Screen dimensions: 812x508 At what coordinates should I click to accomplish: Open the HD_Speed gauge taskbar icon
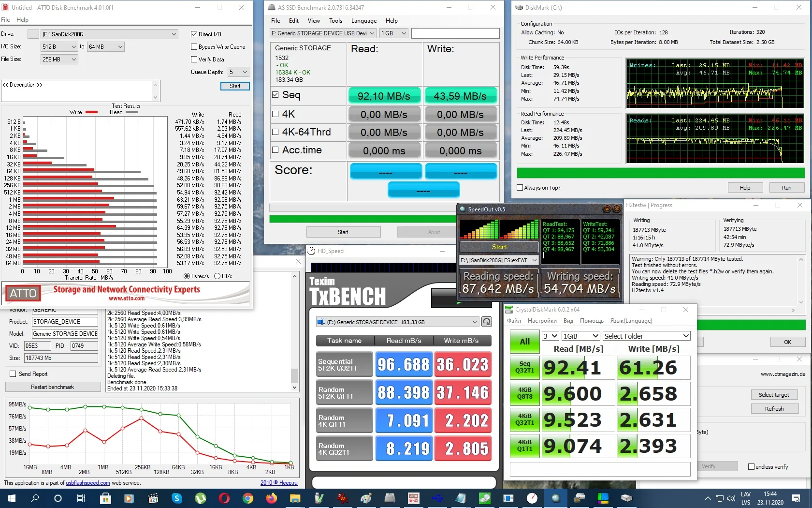click(532, 498)
